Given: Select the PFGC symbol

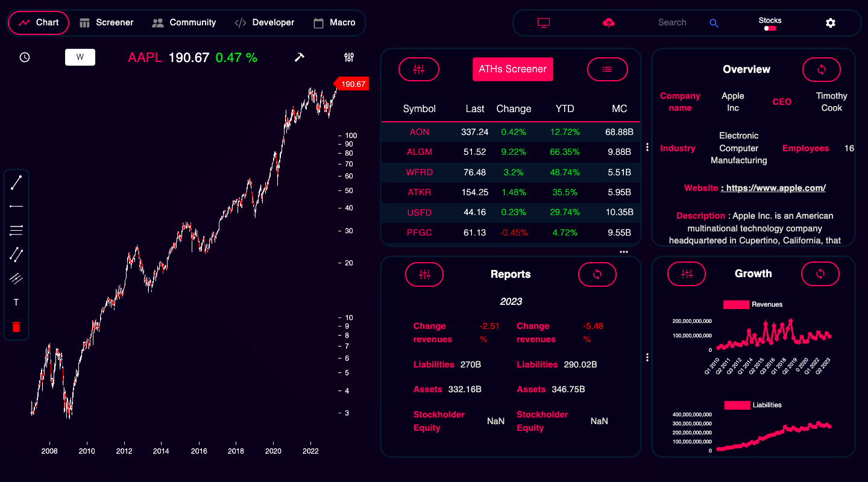Looking at the screenshot, I should (420, 233).
